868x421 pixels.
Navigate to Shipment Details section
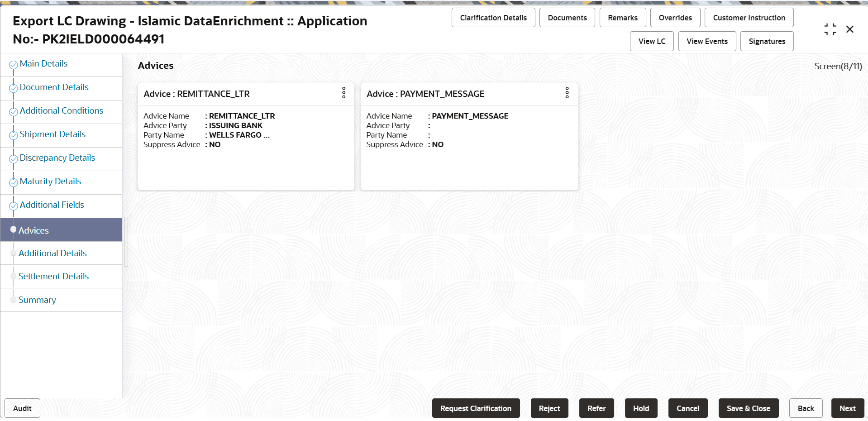(52, 134)
